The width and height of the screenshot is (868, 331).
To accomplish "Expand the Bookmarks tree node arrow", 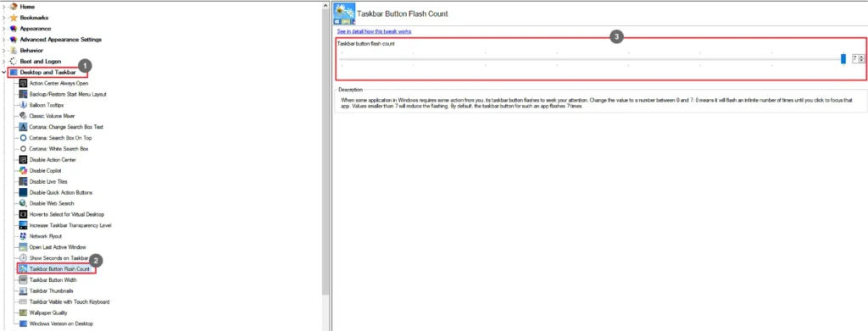I will tap(4, 18).
